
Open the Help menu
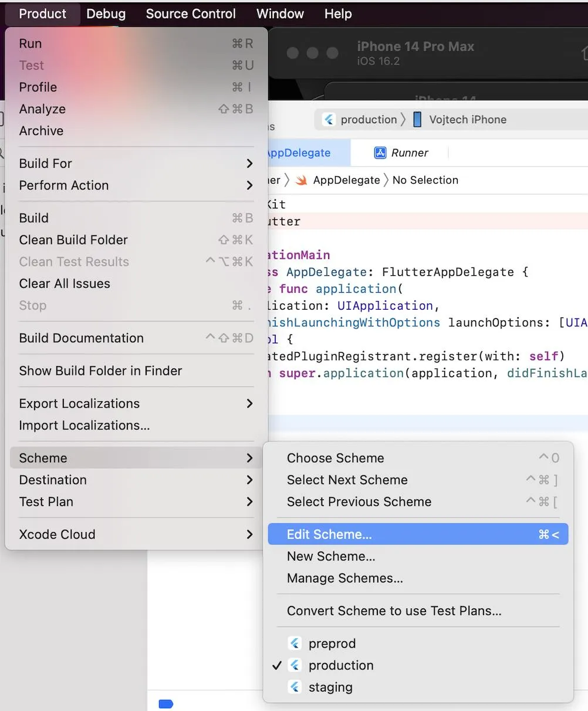(338, 13)
